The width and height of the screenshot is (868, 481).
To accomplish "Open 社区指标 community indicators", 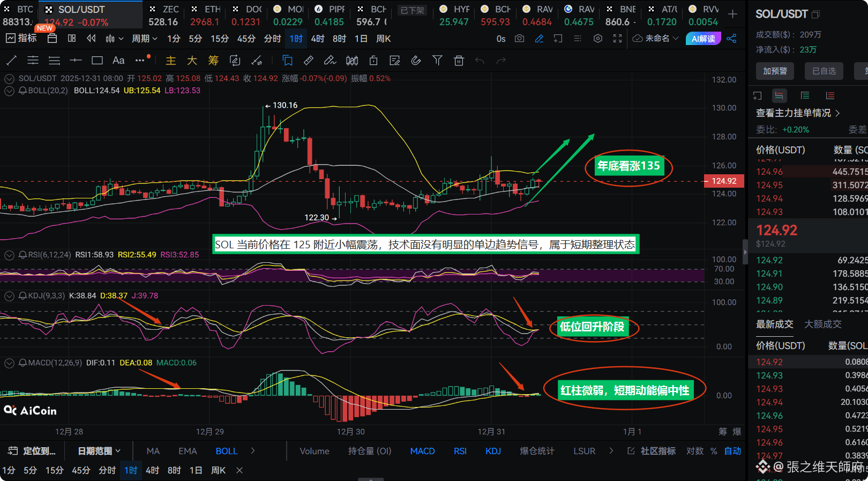I will tap(652, 451).
